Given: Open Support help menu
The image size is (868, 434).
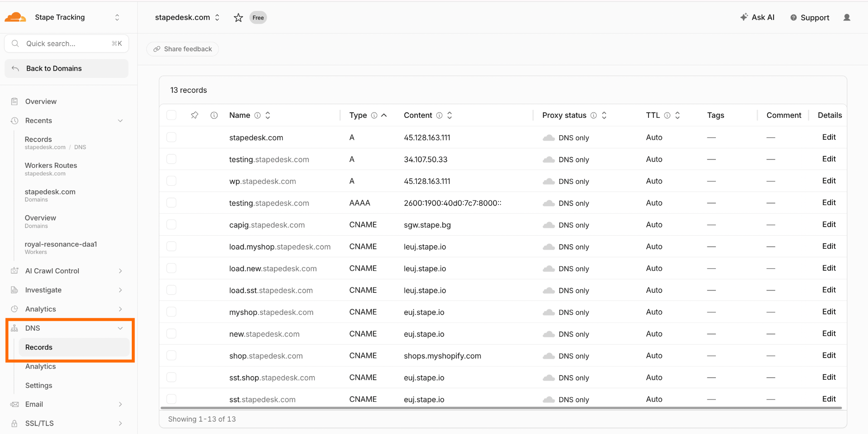Looking at the screenshot, I should click(x=810, y=17).
